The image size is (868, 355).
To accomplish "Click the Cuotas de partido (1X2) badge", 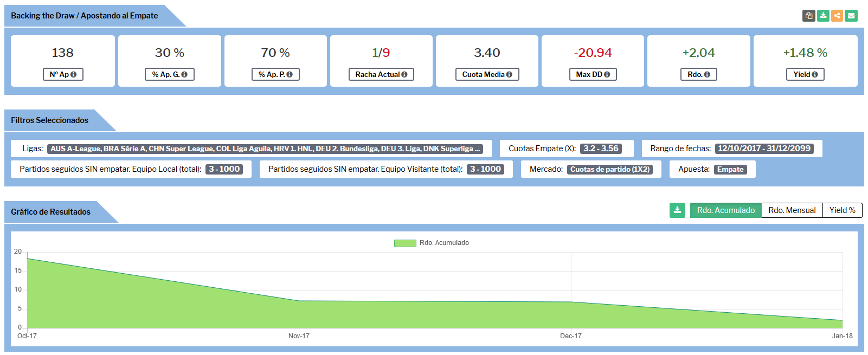I will pos(610,170).
